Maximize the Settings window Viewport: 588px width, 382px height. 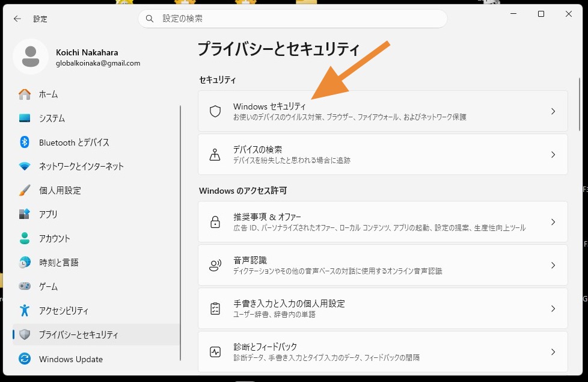[x=541, y=14]
